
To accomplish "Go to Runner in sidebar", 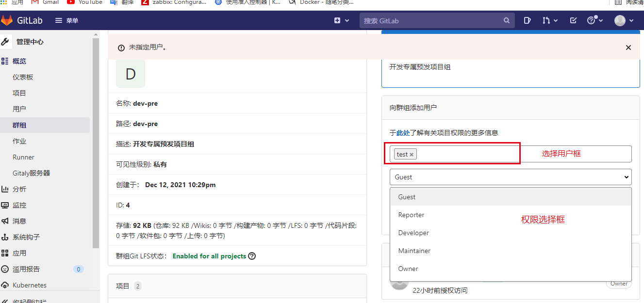I will 23,157.
